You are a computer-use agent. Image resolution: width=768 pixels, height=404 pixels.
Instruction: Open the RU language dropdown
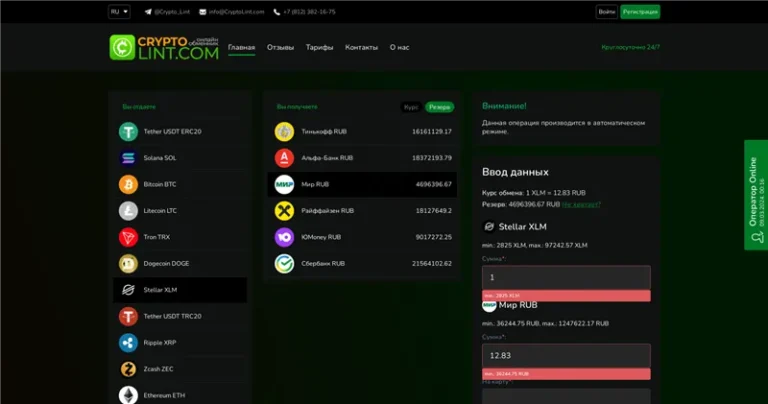pos(119,12)
